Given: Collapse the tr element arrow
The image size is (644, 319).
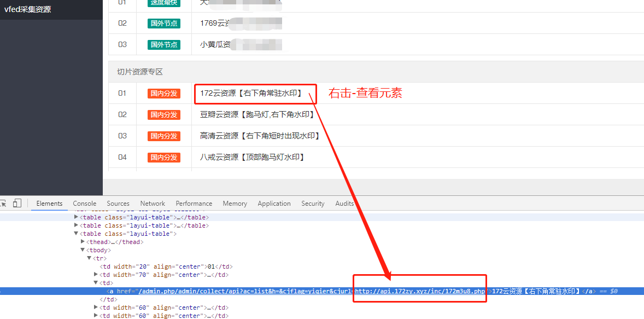Looking at the screenshot, I should (x=90, y=258).
